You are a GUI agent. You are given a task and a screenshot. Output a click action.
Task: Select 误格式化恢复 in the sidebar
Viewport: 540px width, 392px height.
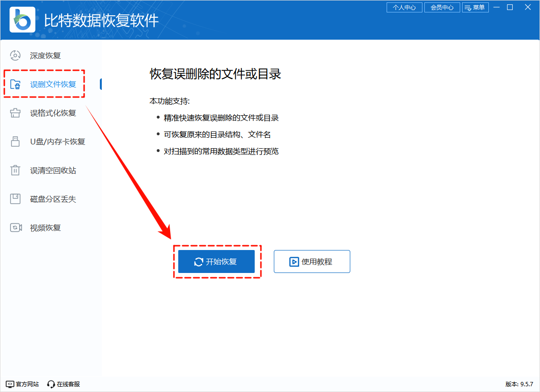click(51, 113)
